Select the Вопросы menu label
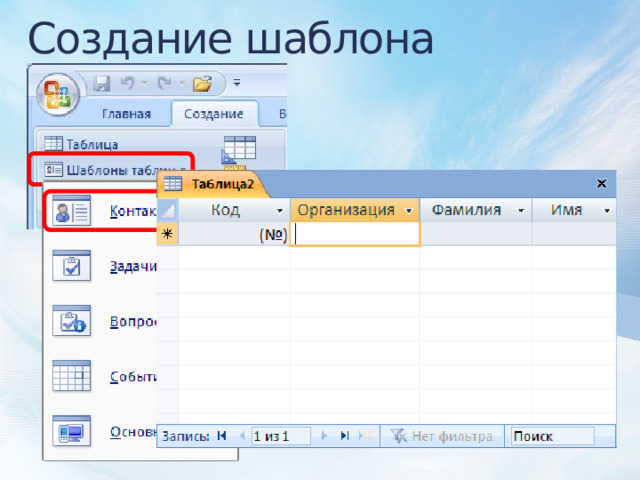The image size is (640, 480). click(x=133, y=321)
